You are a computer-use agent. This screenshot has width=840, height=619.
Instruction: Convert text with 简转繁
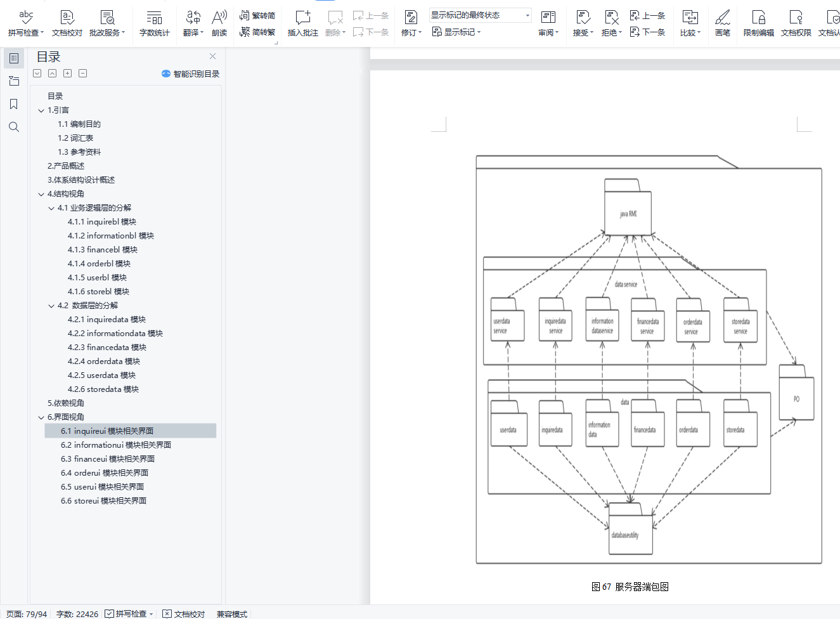(257, 32)
